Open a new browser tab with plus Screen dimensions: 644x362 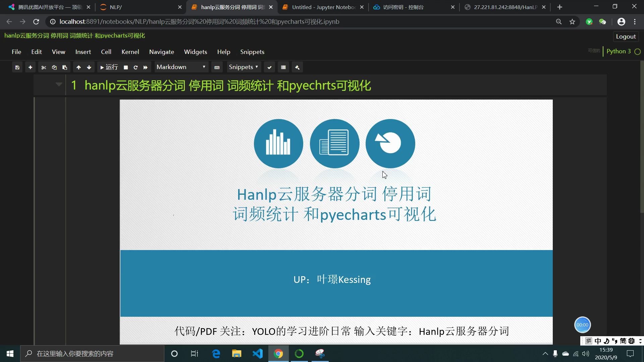[559, 7]
